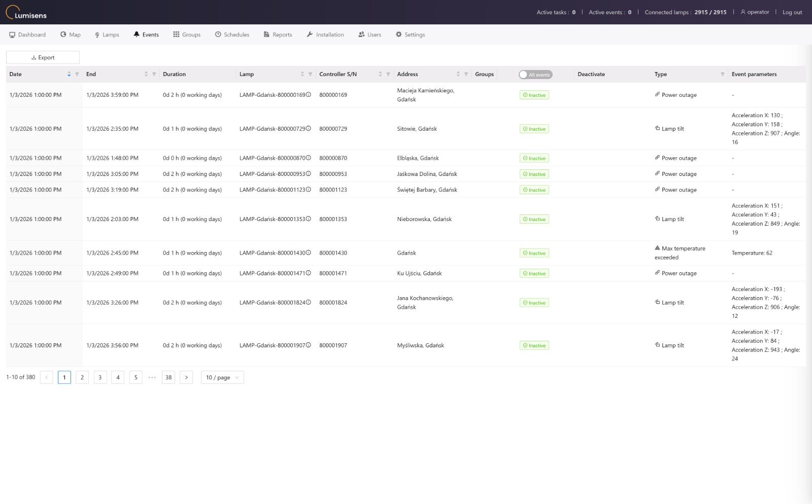Click the filter icon on Date column
812x504 pixels.
(x=77, y=74)
